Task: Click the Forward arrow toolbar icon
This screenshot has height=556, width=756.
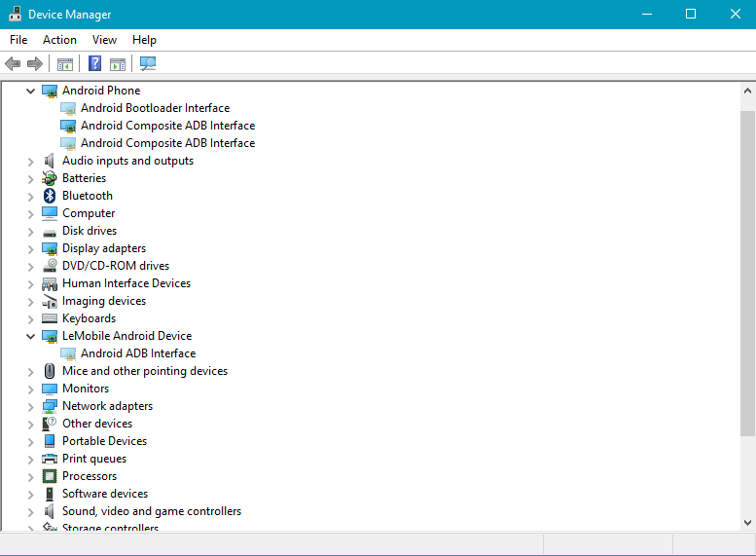Action: (x=35, y=64)
